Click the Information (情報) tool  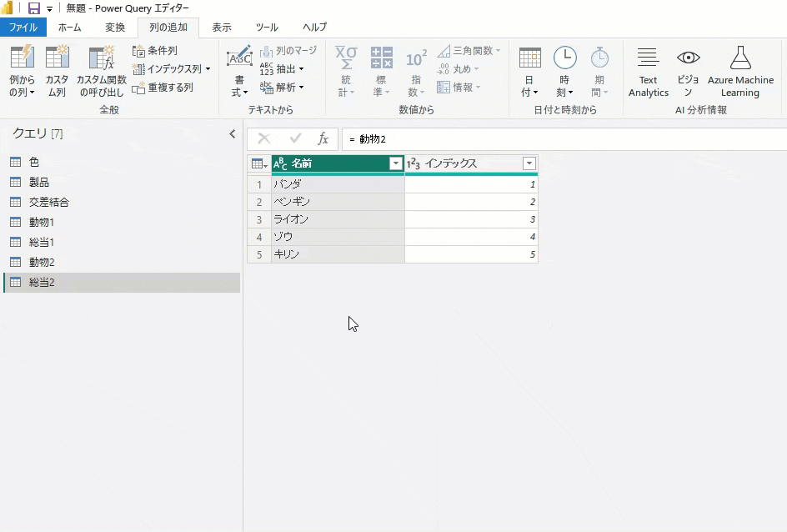459,88
